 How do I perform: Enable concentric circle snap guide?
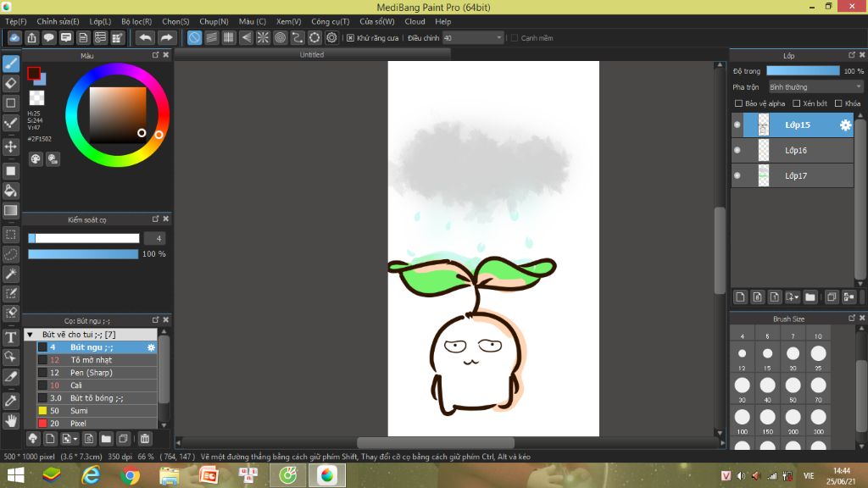pyautogui.click(x=280, y=37)
